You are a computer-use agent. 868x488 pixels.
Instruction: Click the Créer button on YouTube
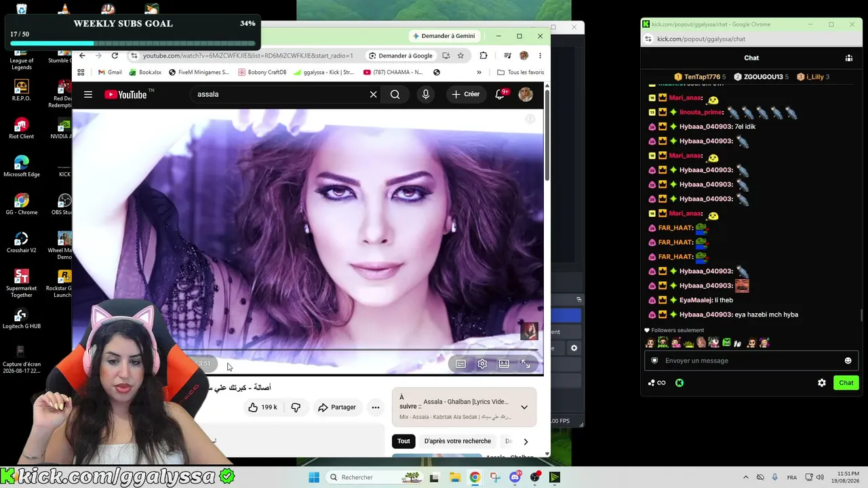(x=465, y=94)
